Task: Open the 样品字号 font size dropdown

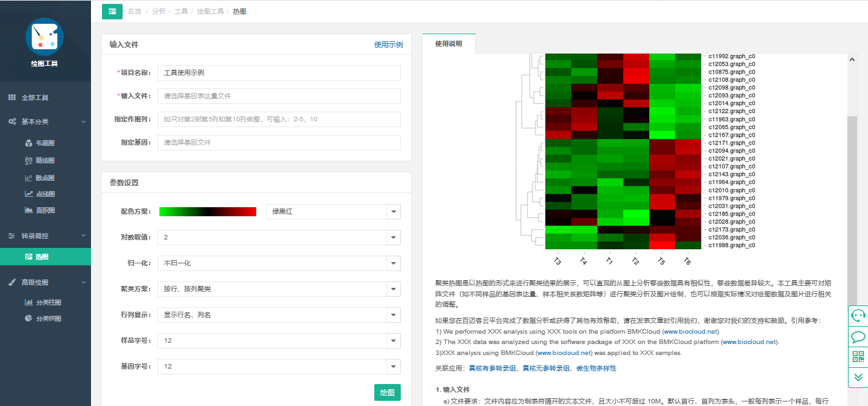Action: pos(279,341)
